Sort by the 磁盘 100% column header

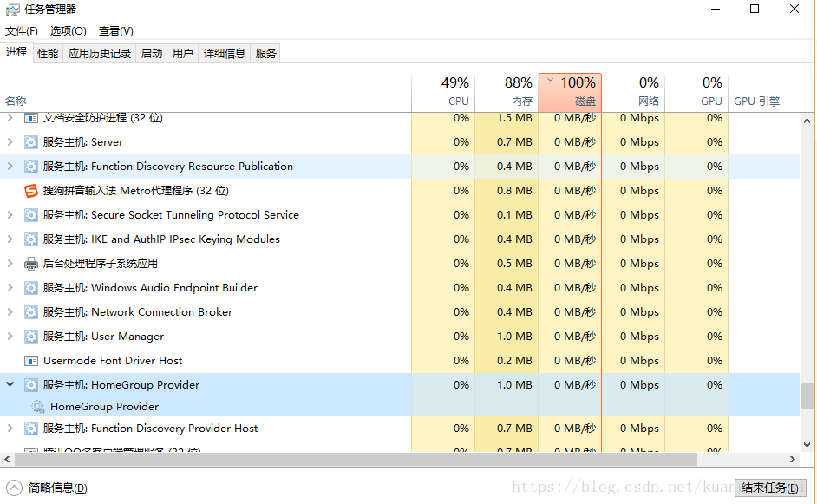pos(571,93)
